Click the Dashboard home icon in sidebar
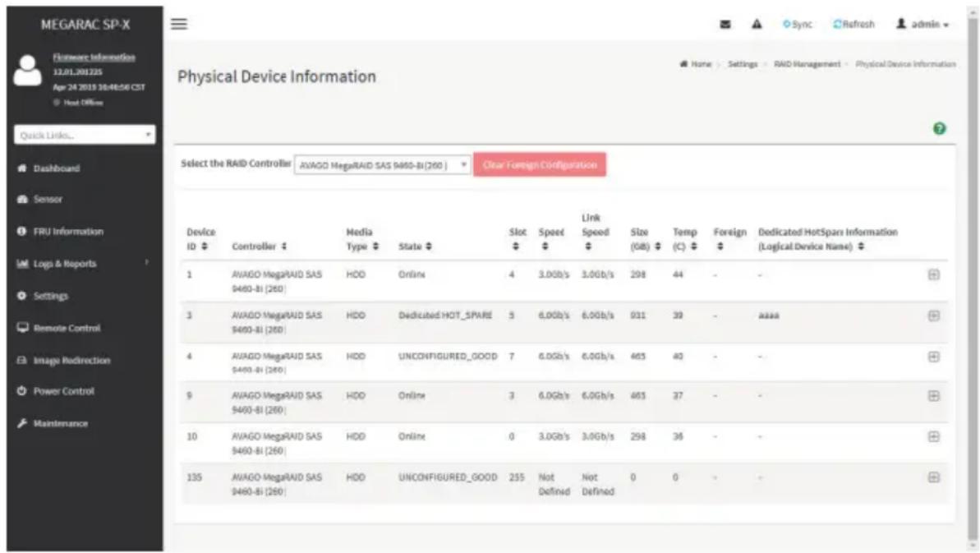The width and height of the screenshot is (980, 553). [x=22, y=168]
